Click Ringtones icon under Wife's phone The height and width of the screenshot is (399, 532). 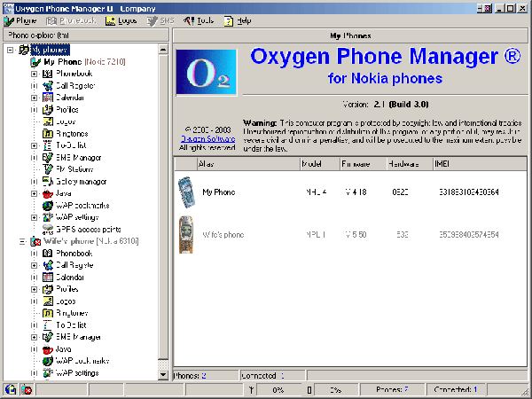48,313
